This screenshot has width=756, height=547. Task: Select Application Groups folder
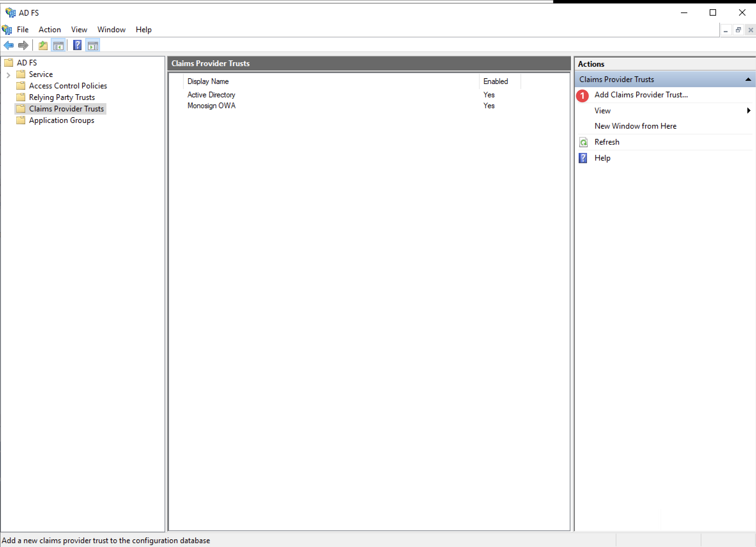point(61,121)
